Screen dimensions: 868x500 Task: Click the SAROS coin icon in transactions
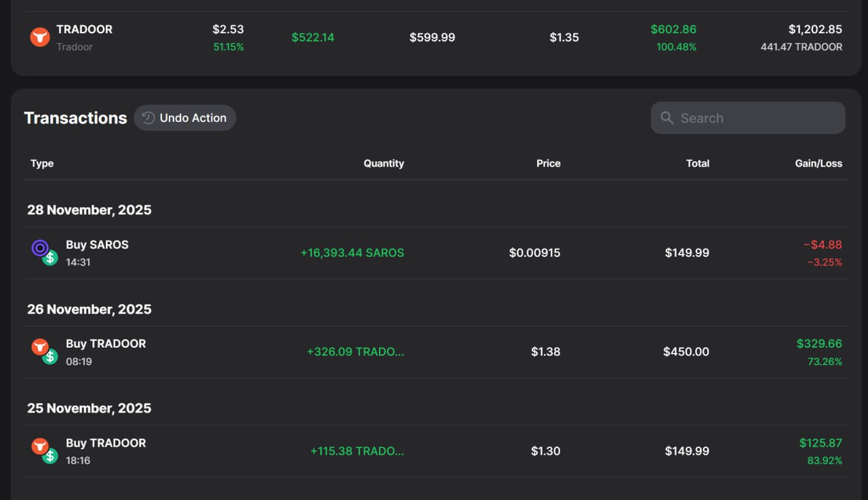pyautogui.click(x=40, y=248)
